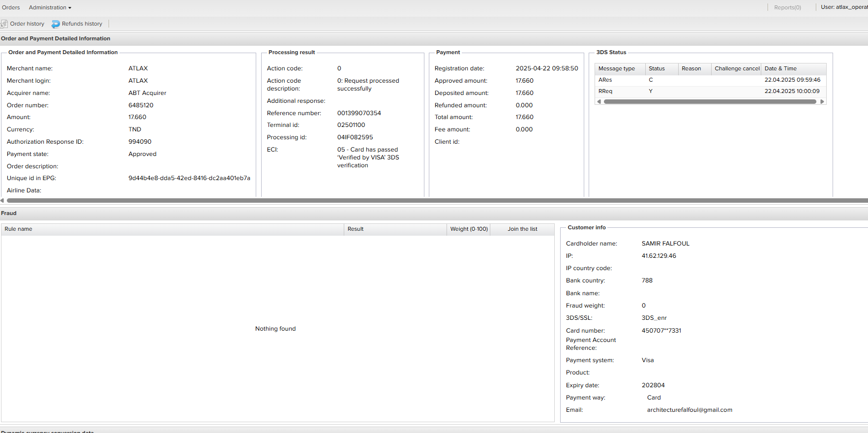The width and height of the screenshot is (868, 433).
Task: Click the 3DS Status scrollbar left arrow
Action: [599, 102]
